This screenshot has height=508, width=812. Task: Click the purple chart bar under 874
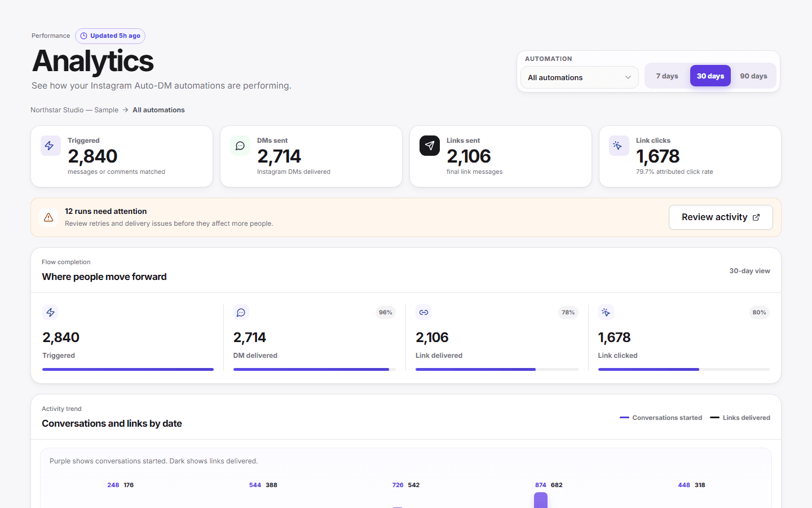point(541,500)
